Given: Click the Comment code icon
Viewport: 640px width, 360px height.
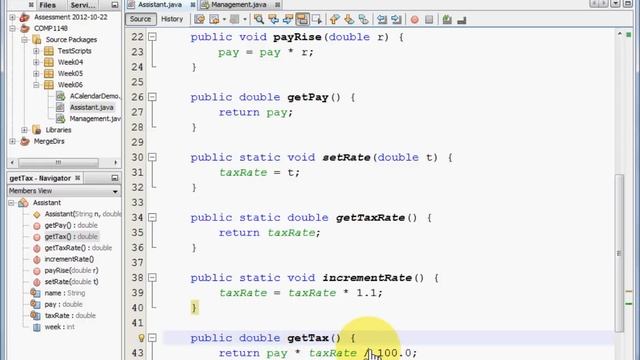Looking at the screenshot, I should [x=447, y=19].
